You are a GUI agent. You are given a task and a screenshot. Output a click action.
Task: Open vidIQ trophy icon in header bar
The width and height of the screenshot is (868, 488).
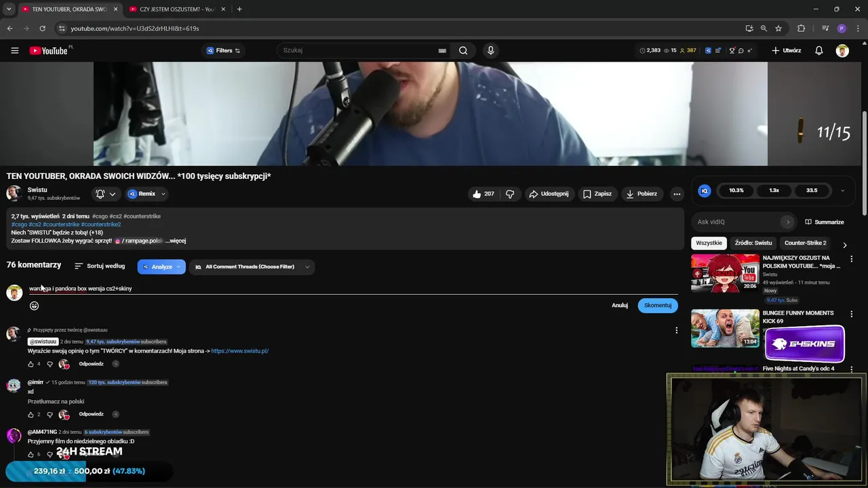tap(732, 50)
